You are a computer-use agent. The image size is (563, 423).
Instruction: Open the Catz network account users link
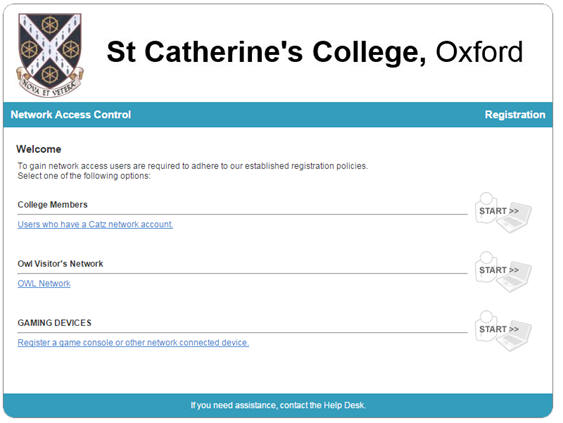point(95,224)
